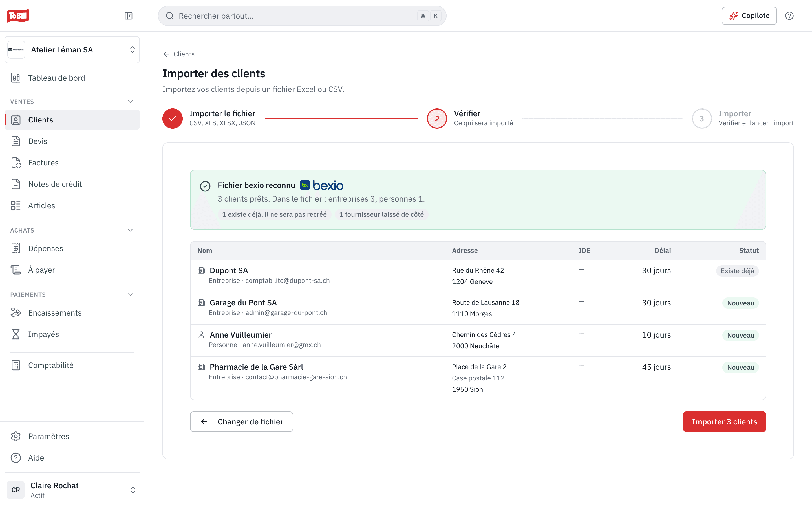Screen dimensions: 812x508
Task: Open Clients in the sidebar
Action: [x=72, y=120]
